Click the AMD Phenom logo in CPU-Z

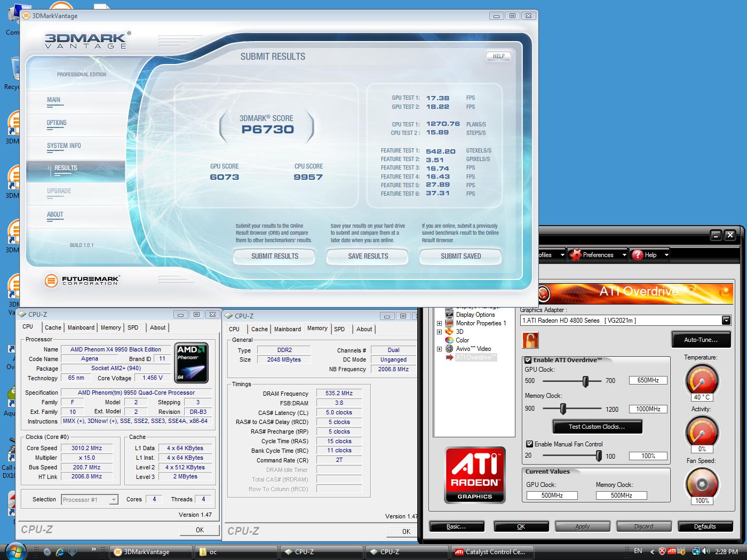191,363
